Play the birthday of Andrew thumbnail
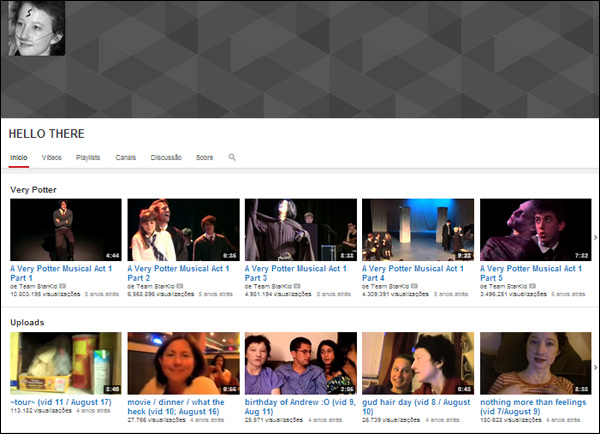The height and width of the screenshot is (434, 600). coord(301,363)
